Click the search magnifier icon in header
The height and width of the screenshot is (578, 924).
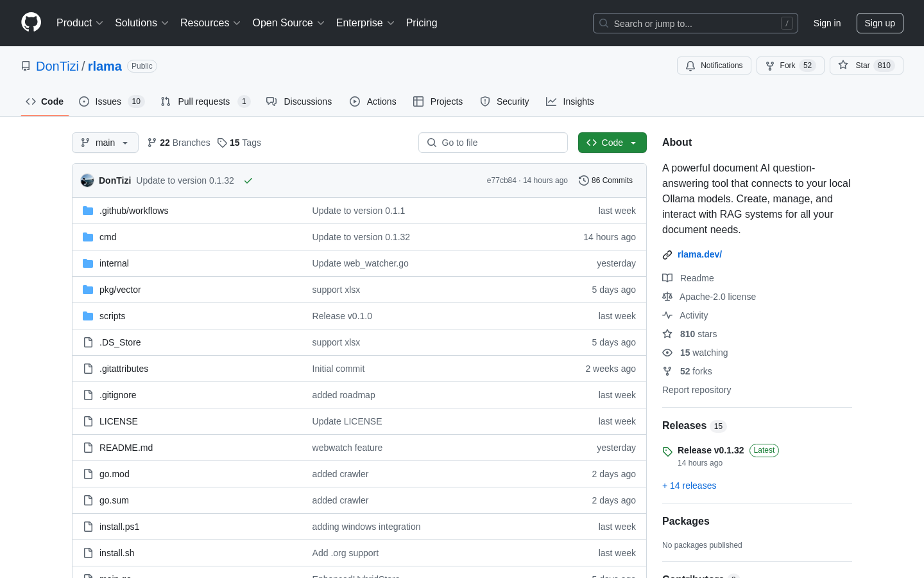(604, 23)
